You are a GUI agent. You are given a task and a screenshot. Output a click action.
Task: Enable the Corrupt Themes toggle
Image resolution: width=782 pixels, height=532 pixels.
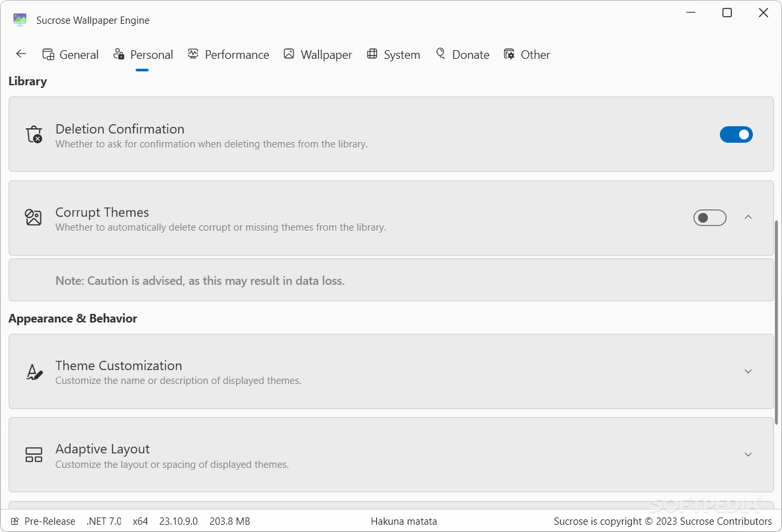[x=710, y=218]
